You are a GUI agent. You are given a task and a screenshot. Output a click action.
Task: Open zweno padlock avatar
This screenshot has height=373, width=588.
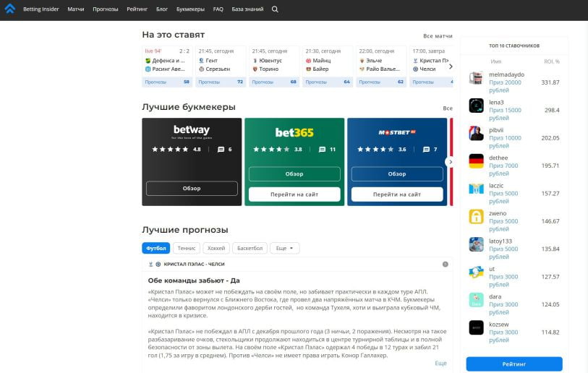coord(476,217)
